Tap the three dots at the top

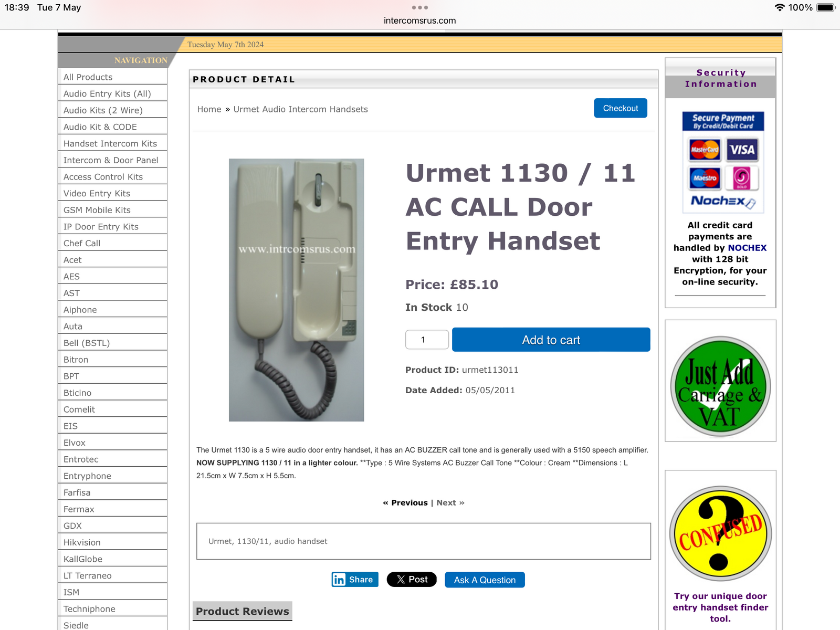tap(420, 8)
